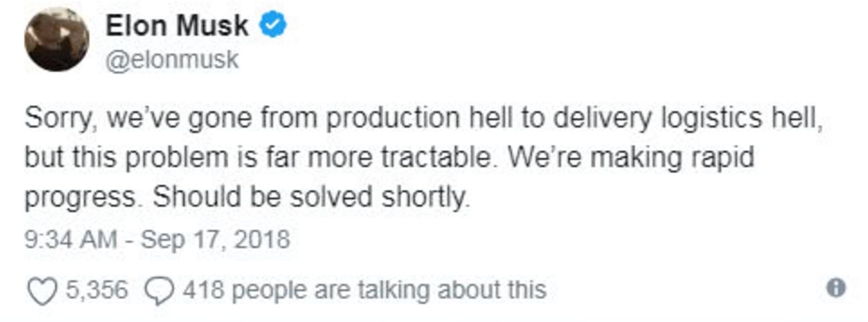
Task: Click the "9:34 AM" time in timestamp
Action: click(x=71, y=239)
